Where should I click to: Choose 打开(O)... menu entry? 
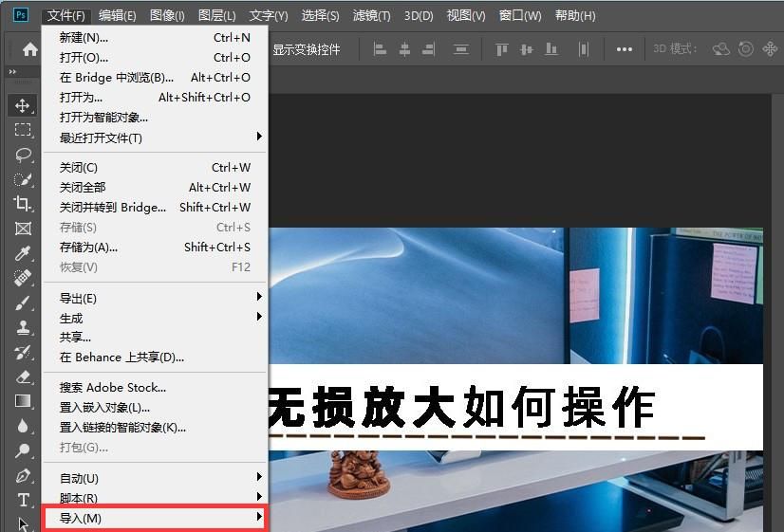155,58
